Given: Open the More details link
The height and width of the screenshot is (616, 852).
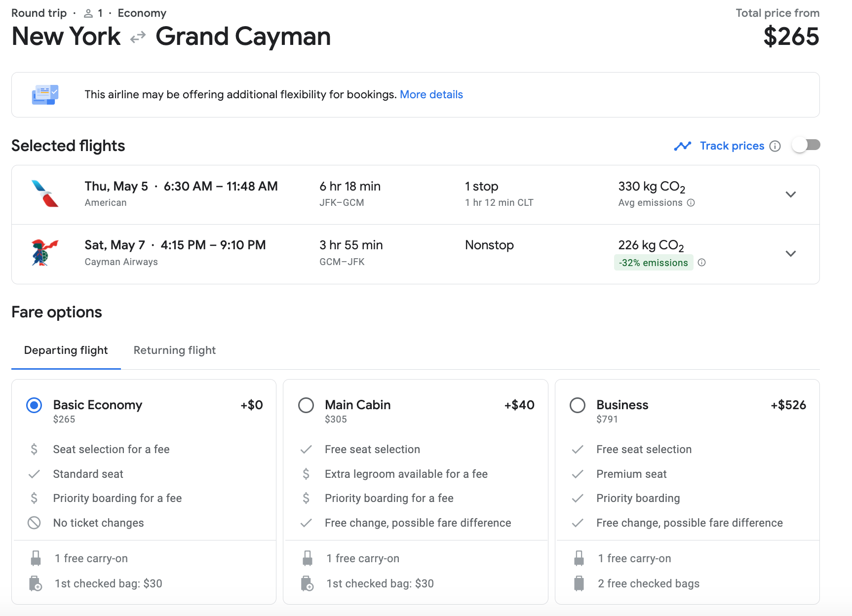Looking at the screenshot, I should click(431, 95).
